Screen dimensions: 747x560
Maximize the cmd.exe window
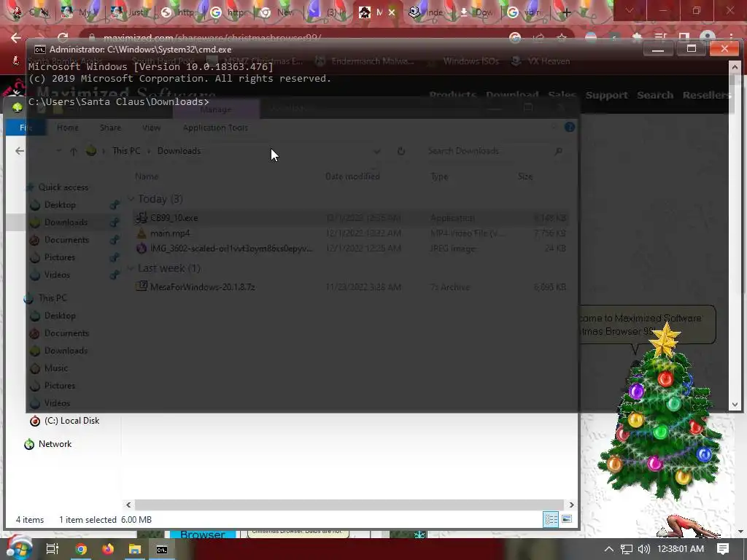pos(692,49)
